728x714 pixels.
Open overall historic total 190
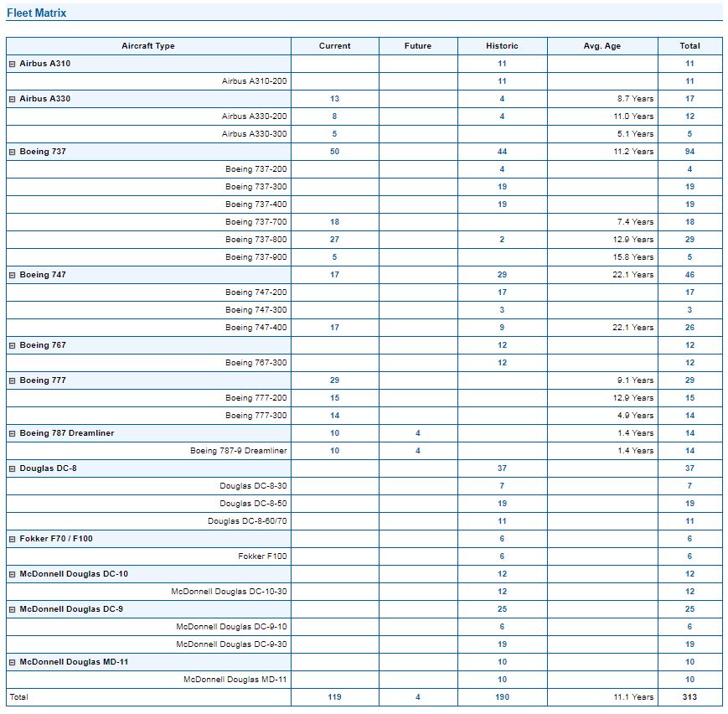click(x=502, y=696)
